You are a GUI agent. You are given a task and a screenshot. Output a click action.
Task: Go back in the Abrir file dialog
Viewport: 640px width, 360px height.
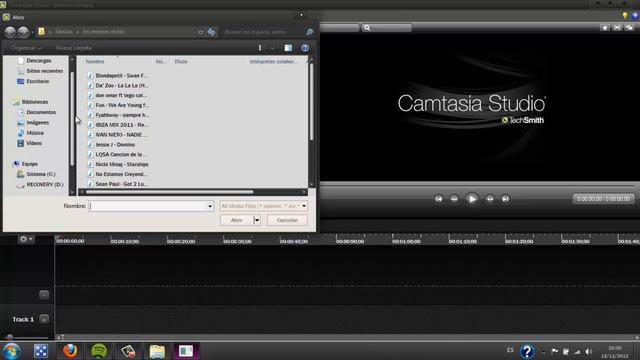(x=10, y=32)
